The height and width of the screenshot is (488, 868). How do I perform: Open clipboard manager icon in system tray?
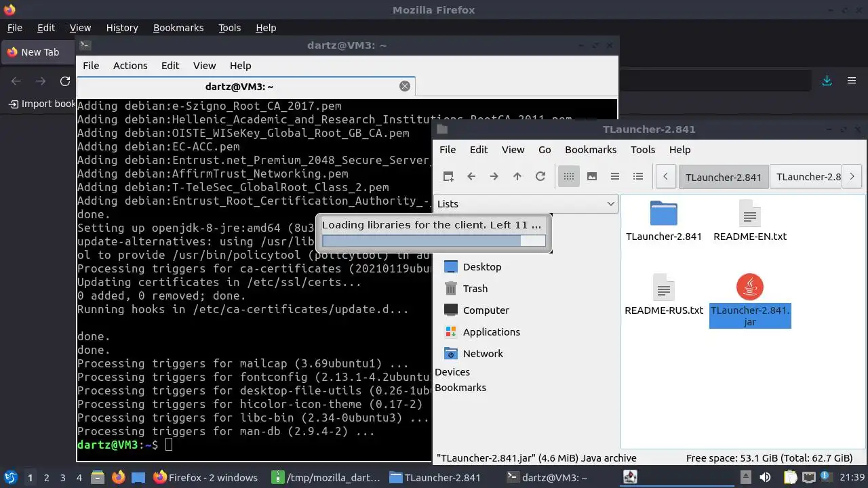(791, 477)
